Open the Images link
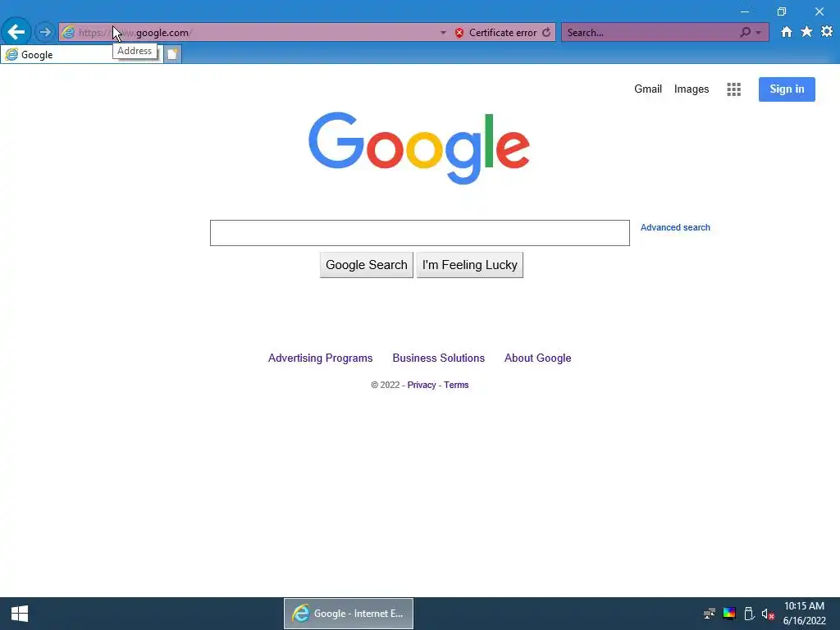Screen dimensions: 840x630 coord(691,89)
